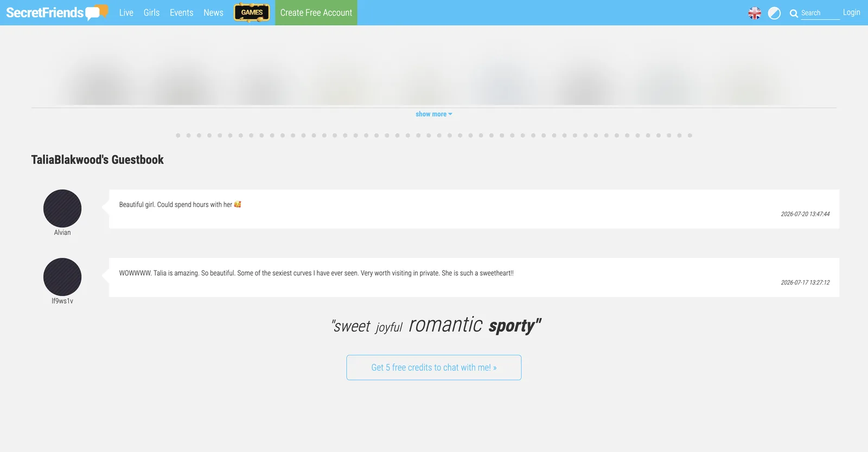Image resolution: width=868 pixels, height=452 pixels.
Task: Toggle dark mode contrast icon
Action: [x=774, y=13]
